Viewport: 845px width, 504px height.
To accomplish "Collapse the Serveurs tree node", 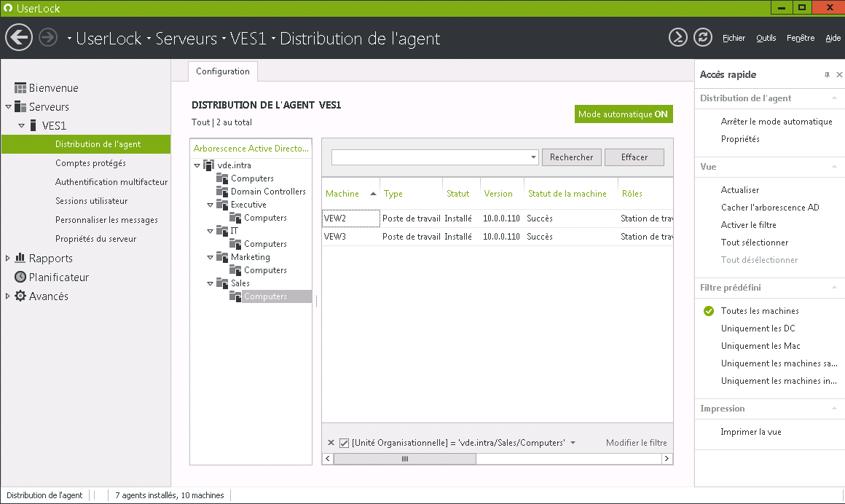I will 8,107.
